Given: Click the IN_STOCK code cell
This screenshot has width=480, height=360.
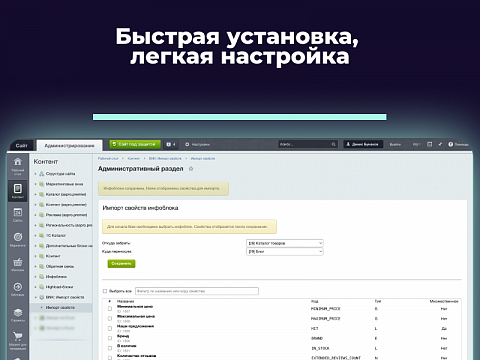Looking at the screenshot, I should 320,348.
